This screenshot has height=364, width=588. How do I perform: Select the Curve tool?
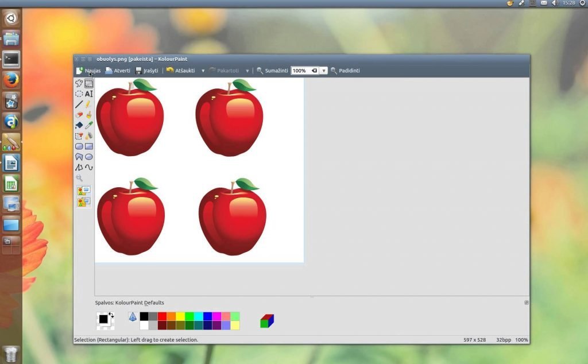point(89,167)
